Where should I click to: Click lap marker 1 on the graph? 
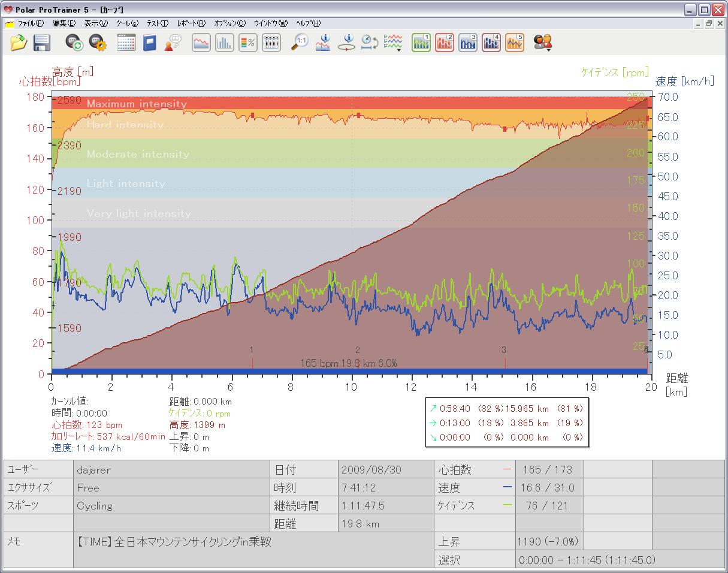point(252,350)
